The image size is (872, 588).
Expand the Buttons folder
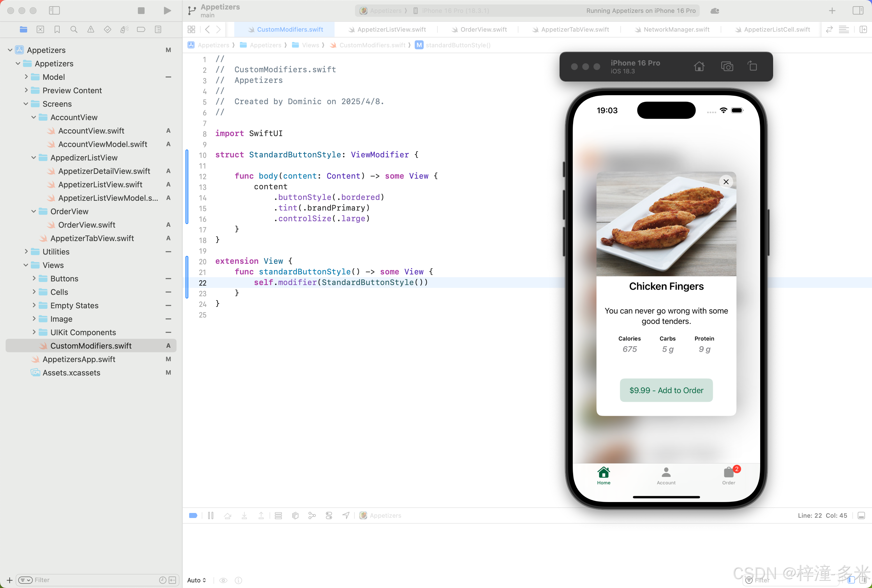(34, 279)
